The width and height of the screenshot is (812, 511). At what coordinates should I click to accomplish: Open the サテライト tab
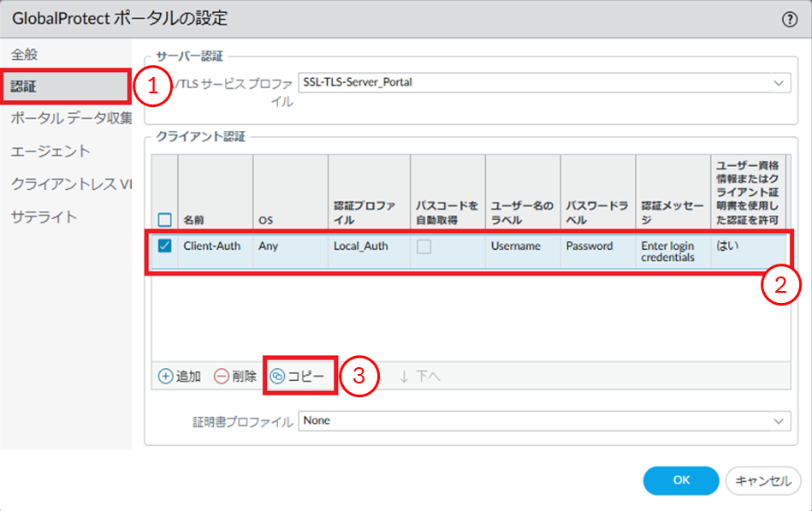point(44,217)
